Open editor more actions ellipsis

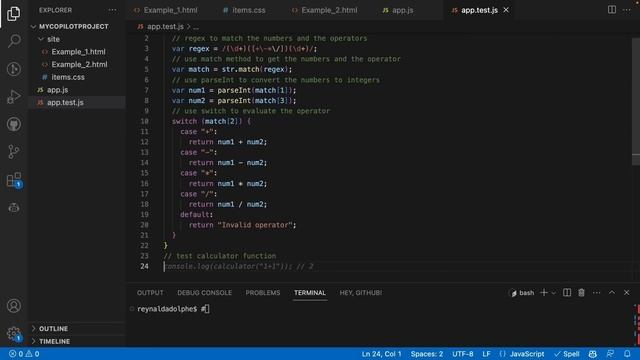pyautogui.click(x=627, y=10)
